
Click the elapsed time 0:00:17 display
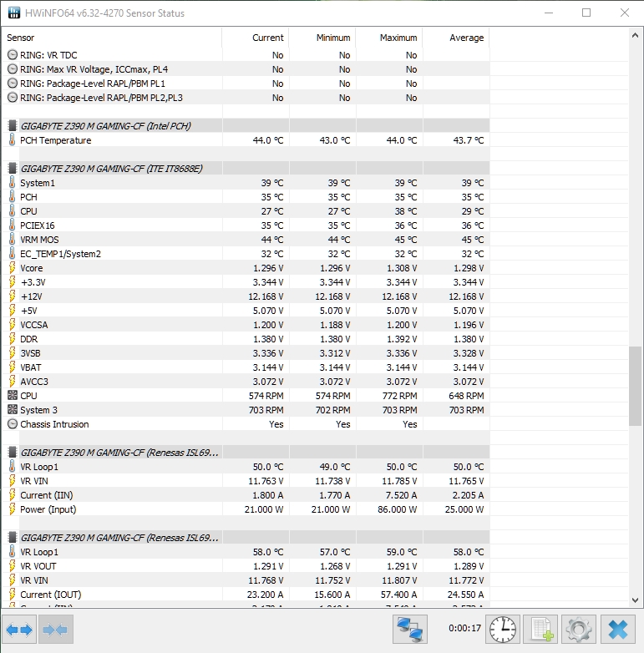pos(465,628)
